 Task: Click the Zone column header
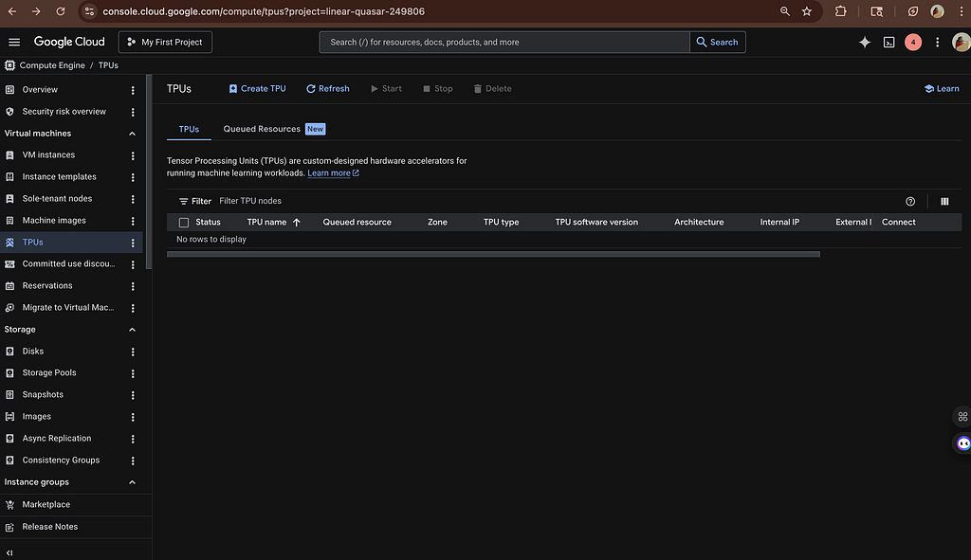(437, 222)
